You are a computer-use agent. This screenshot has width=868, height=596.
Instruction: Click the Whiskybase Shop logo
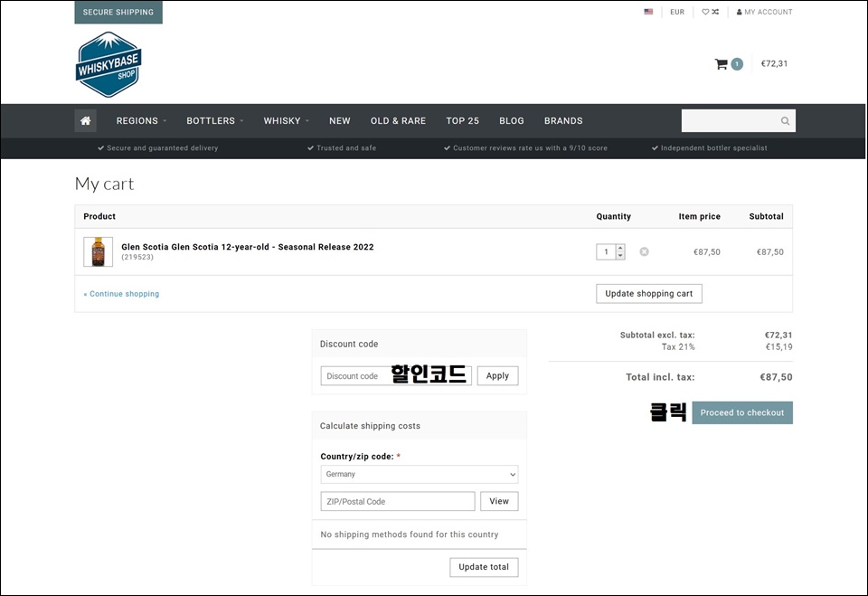[x=108, y=64]
